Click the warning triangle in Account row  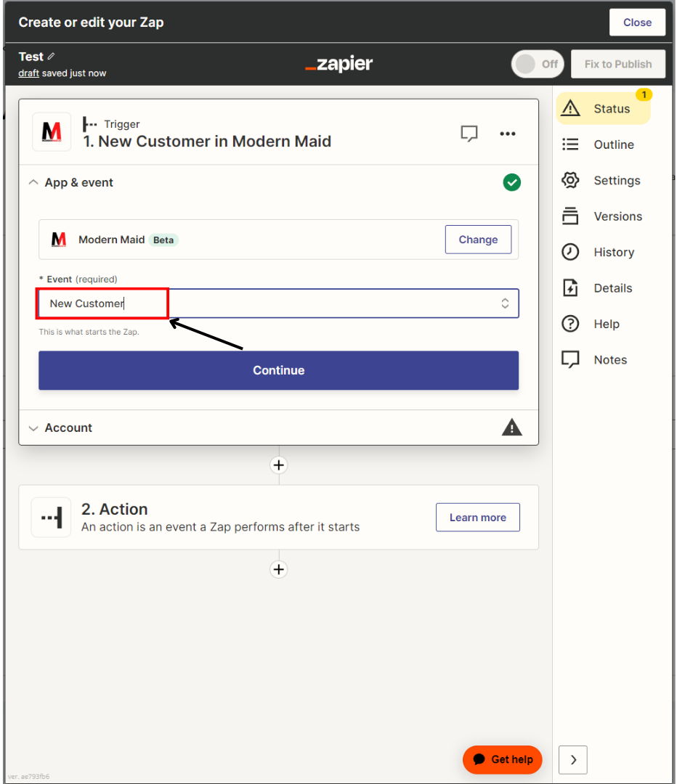click(511, 428)
